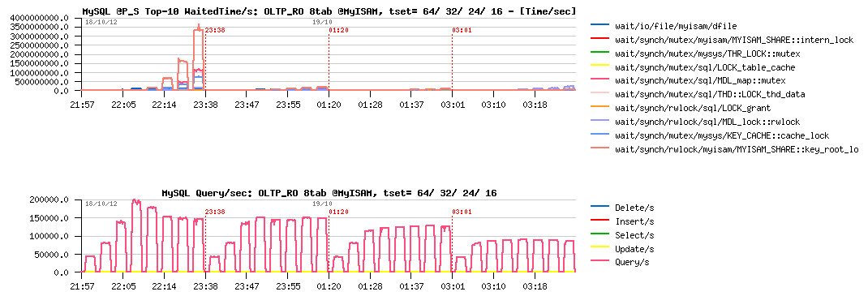Click the 2000000000.0 y-axis label
The width and height of the screenshot is (868, 296).
39,54
